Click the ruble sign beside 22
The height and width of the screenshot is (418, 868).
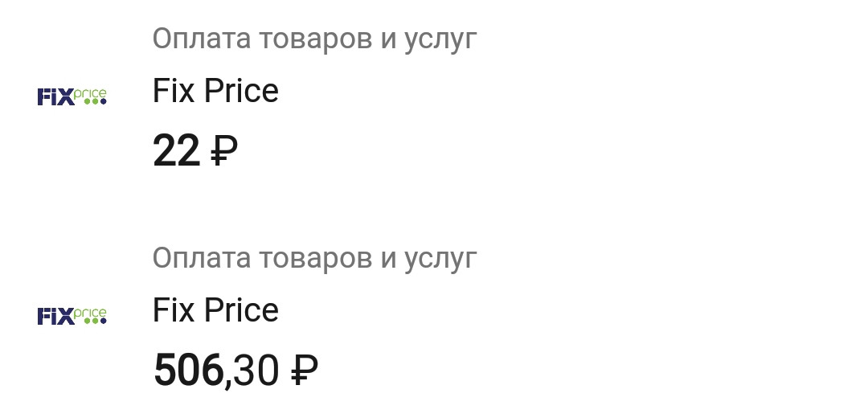pos(224,150)
